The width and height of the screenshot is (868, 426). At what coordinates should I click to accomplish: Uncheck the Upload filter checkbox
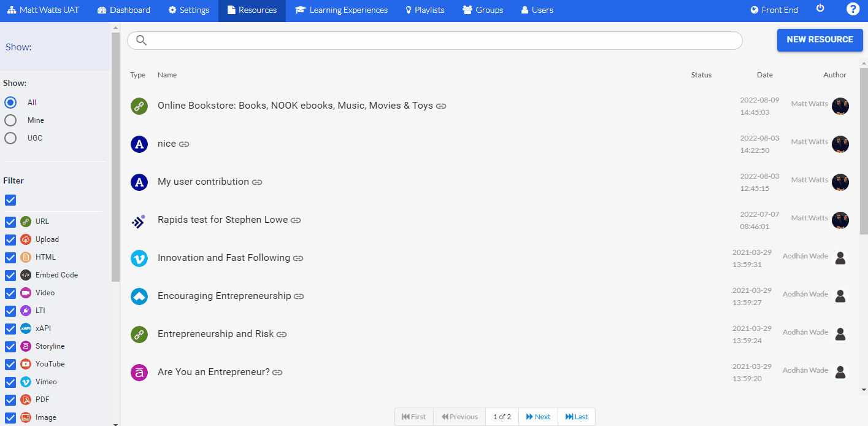10,239
